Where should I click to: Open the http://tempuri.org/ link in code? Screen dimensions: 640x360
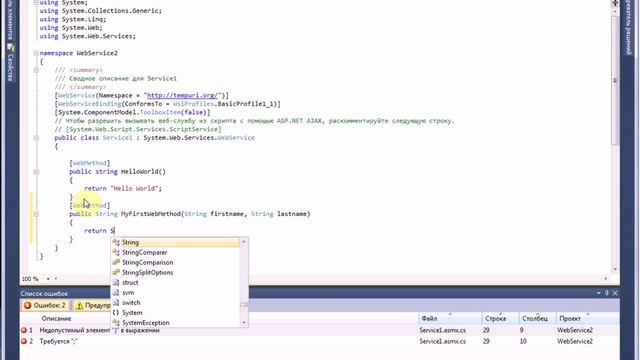pyautogui.click(x=182, y=96)
